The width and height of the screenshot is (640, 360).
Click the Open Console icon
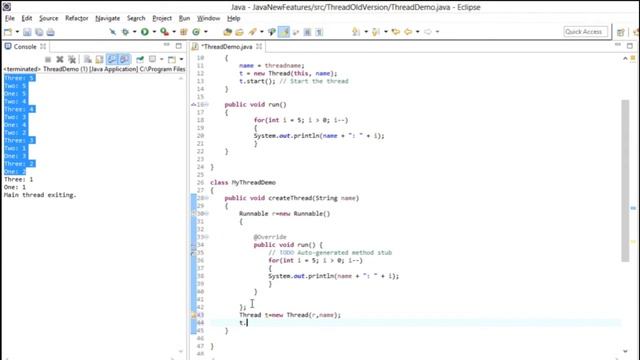point(172,60)
